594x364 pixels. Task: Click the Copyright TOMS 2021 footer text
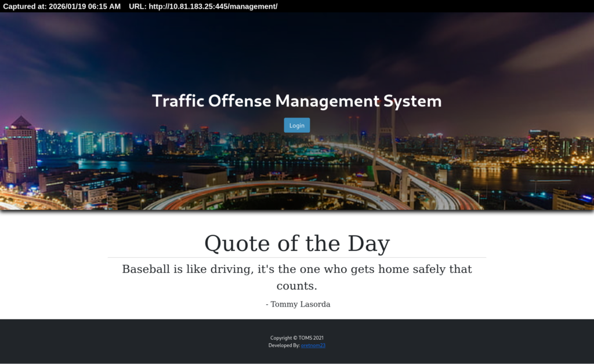300,338
